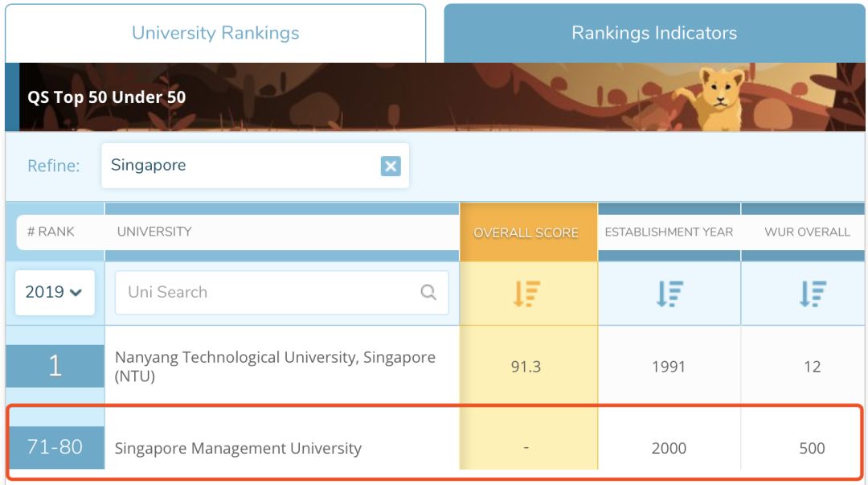This screenshot has width=868, height=485.
Task: Click the magnifier icon in Uni Search
Action: [x=428, y=292]
